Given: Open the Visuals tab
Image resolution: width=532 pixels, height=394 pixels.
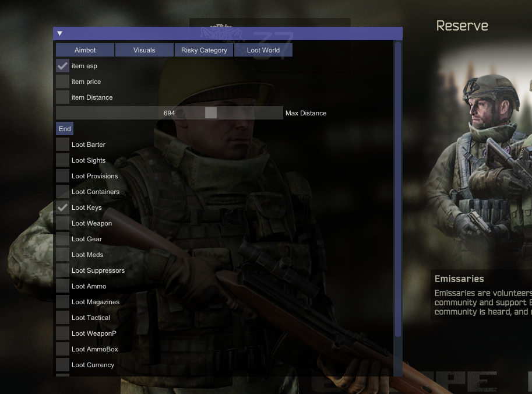Looking at the screenshot, I should point(144,50).
